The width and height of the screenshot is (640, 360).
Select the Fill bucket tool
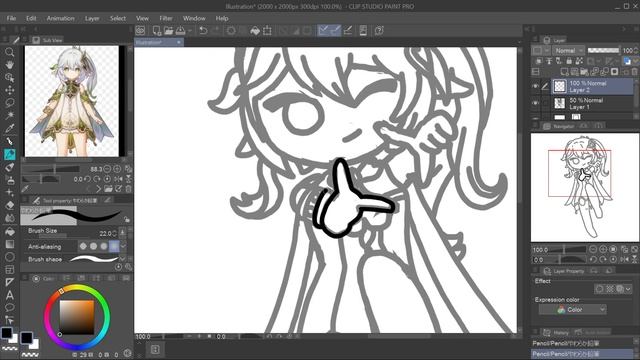click(9, 231)
